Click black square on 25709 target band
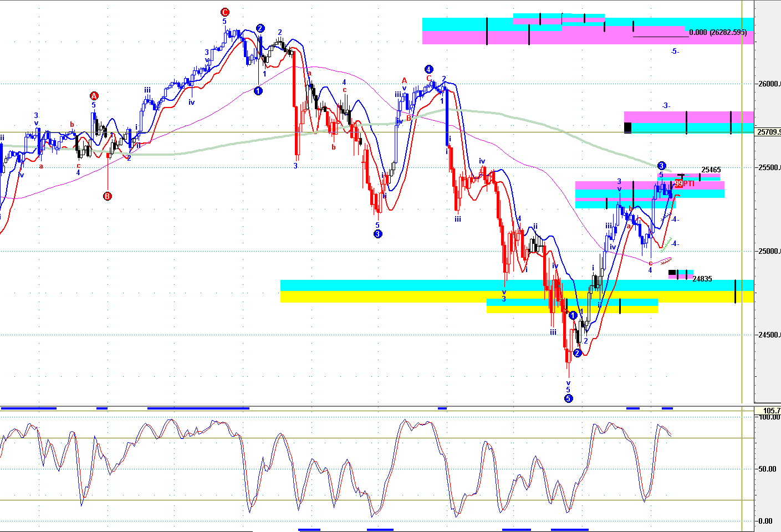 pyautogui.click(x=627, y=127)
